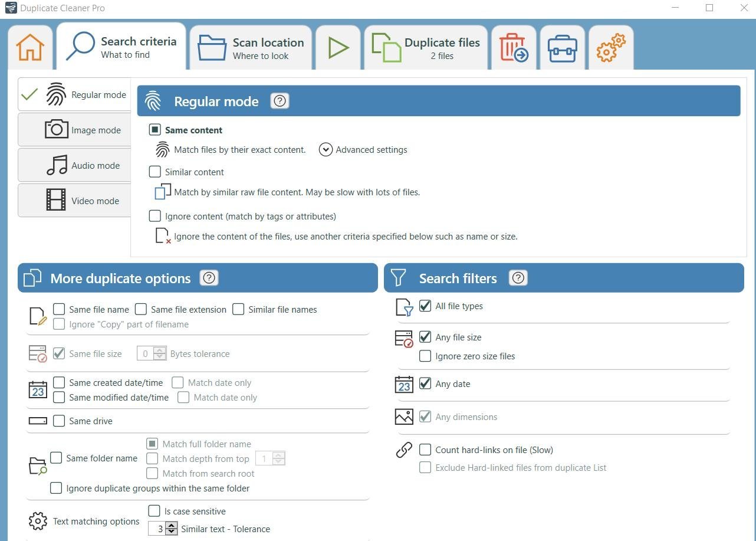
Task: Enable Ignore zero size files
Action: click(425, 356)
